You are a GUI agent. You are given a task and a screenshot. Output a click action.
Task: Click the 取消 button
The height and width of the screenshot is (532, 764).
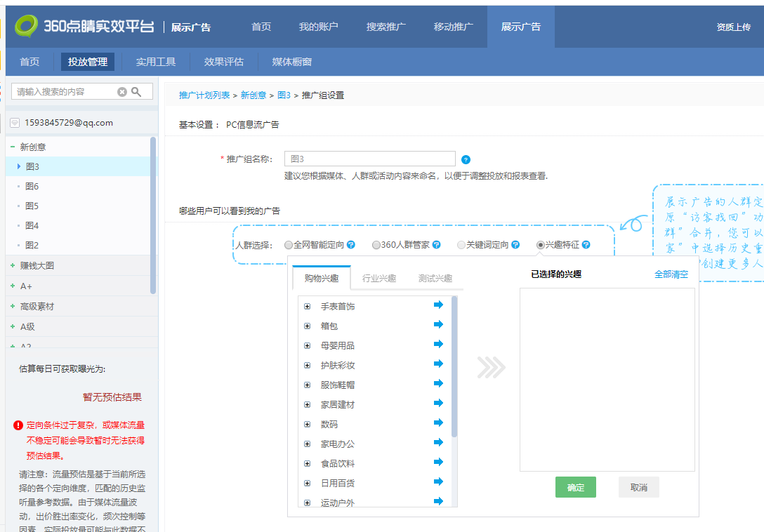tap(639, 487)
